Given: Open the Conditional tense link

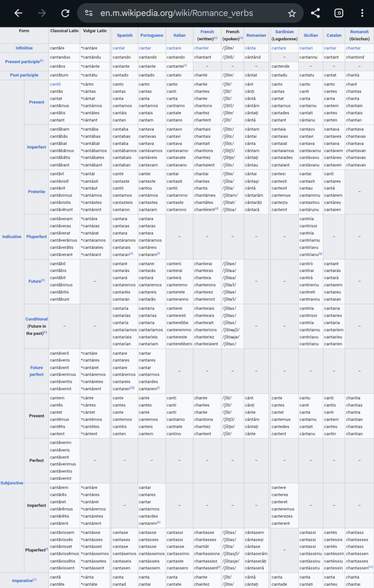Looking at the screenshot, I should (36, 319).
